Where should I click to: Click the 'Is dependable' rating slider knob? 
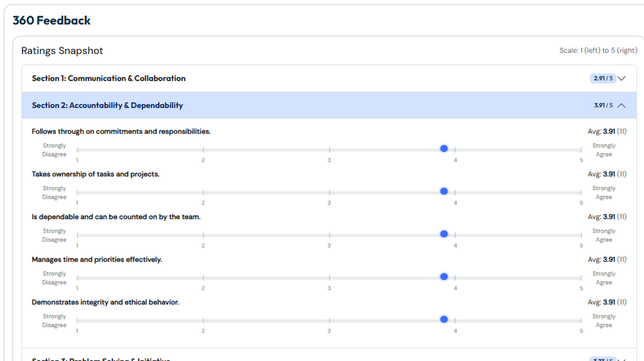coord(444,234)
